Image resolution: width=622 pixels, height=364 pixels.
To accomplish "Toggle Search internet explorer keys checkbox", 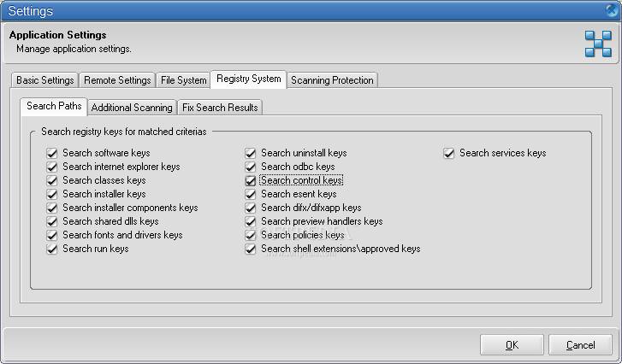I will click(53, 167).
